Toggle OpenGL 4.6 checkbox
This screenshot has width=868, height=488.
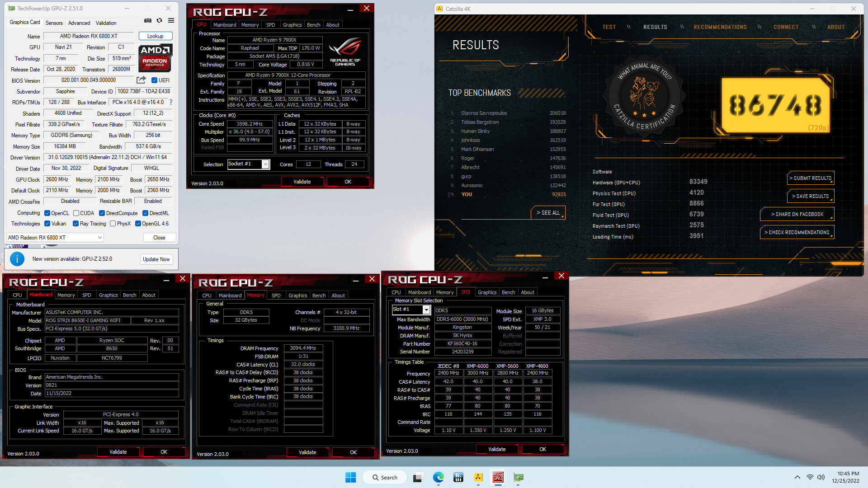point(138,224)
